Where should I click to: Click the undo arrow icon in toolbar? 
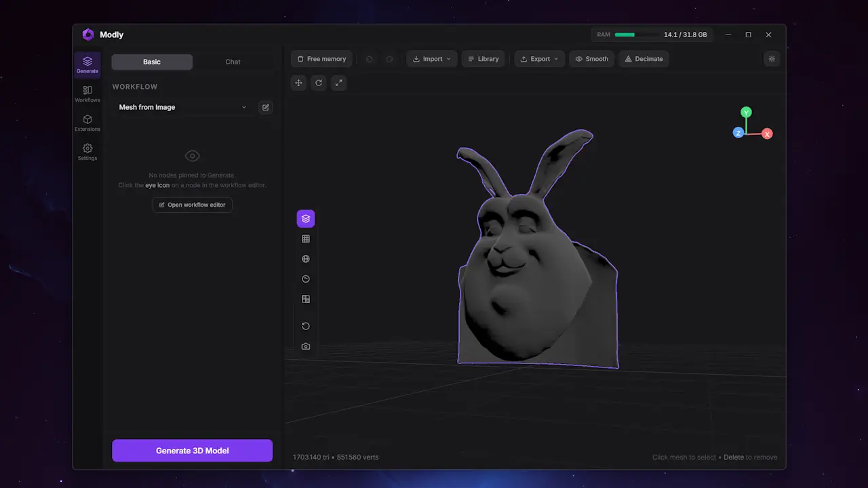(x=369, y=59)
